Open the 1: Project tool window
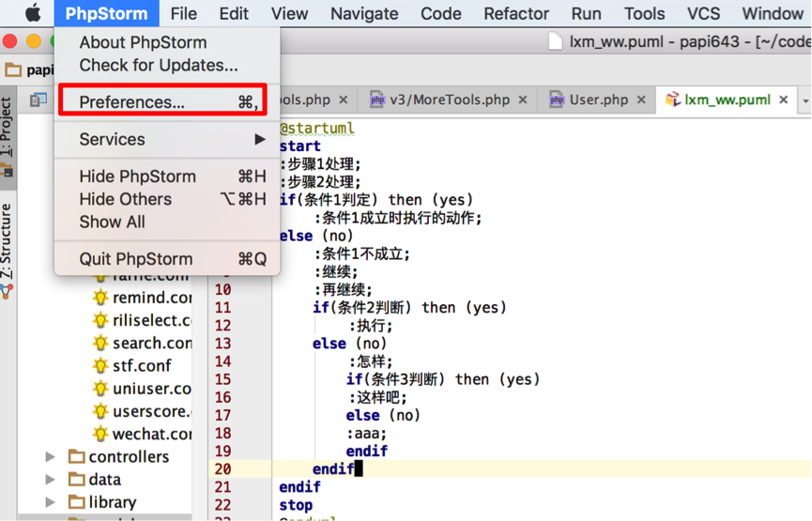This screenshot has height=521, width=812. click(7, 137)
